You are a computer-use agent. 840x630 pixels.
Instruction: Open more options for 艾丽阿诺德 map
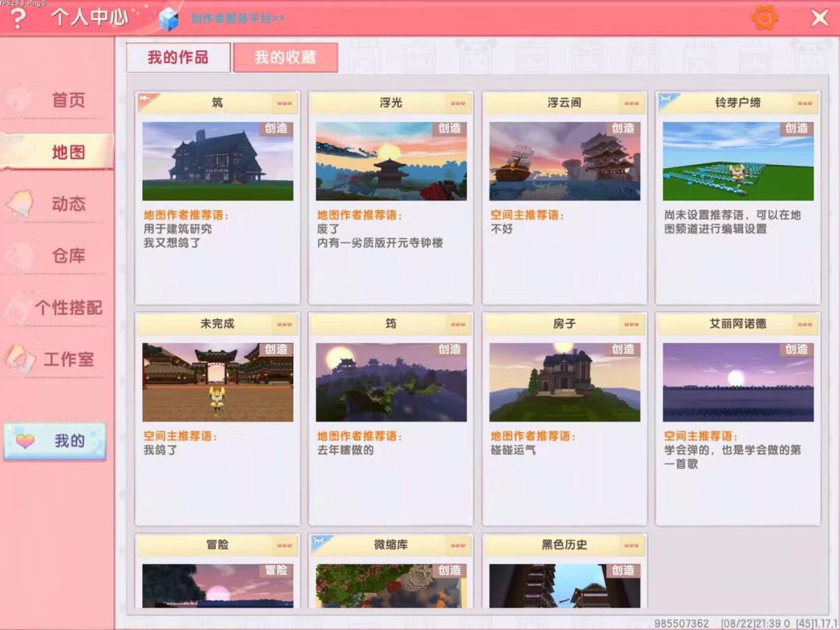(x=805, y=324)
